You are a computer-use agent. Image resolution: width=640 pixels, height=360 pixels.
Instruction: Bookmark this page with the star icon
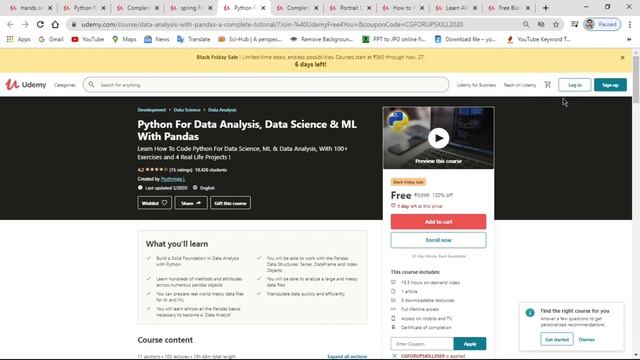[x=556, y=24]
